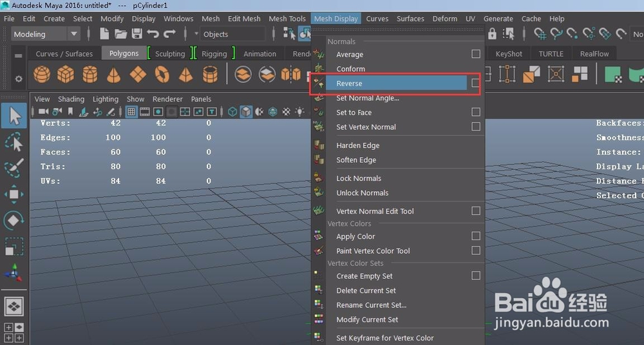Click the lock selection padlock icon

pyautogui.click(x=492, y=33)
